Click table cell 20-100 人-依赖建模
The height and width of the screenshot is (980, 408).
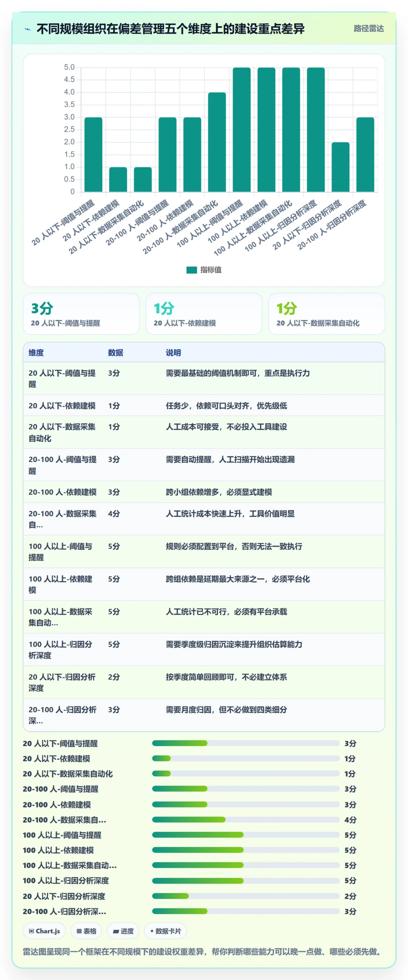(x=62, y=492)
